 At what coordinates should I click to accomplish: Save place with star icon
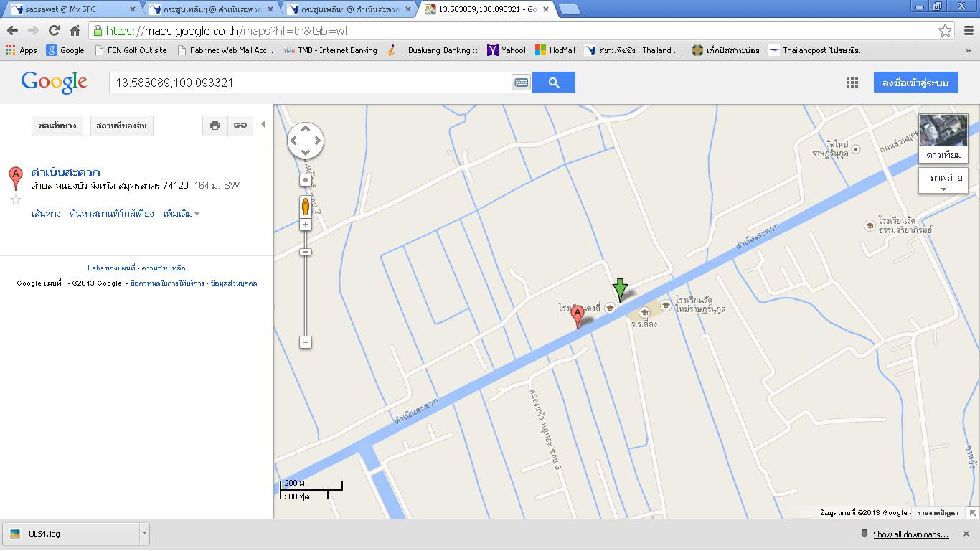(16, 200)
